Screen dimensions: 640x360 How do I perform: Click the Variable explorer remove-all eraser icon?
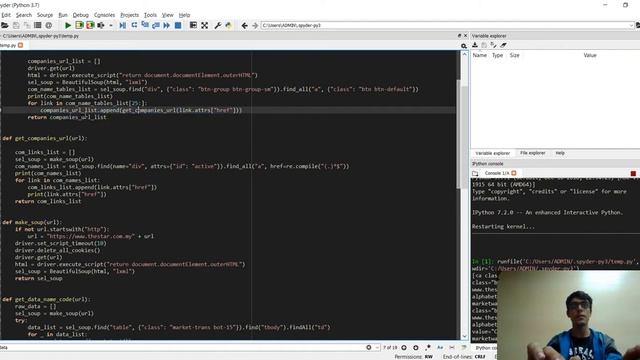coord(503,45)
